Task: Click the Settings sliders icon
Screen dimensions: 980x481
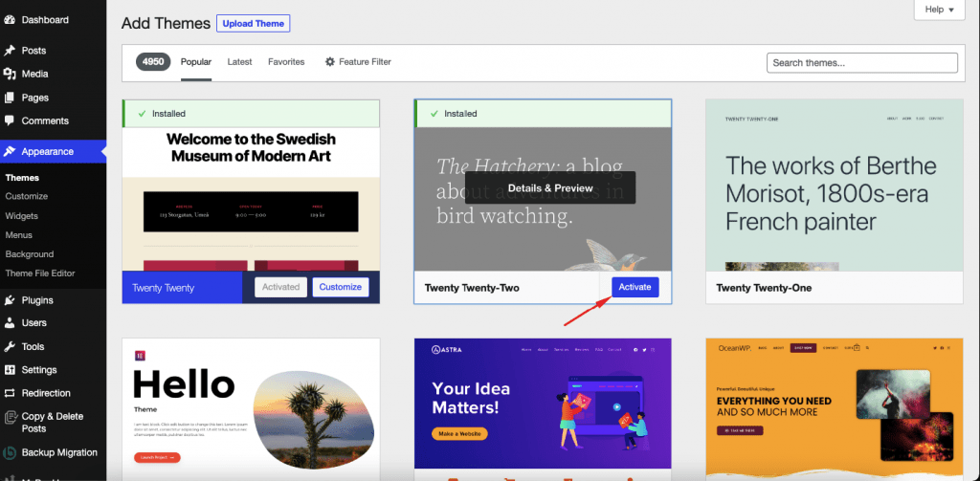Action: [x=10, y=370]
